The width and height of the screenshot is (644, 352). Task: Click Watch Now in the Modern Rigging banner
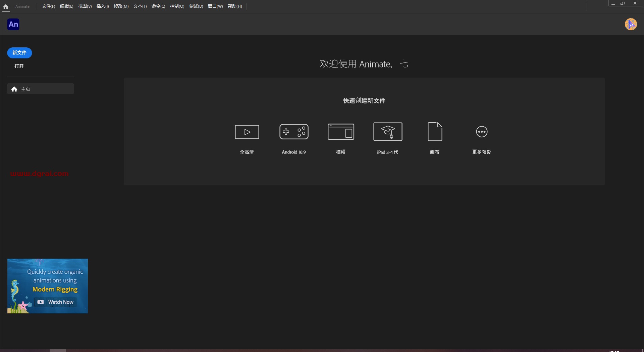(x=55, y=302)
